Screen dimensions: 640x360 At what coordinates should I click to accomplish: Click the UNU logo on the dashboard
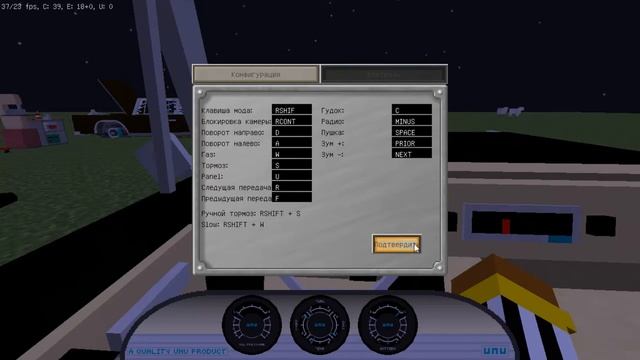495,351
